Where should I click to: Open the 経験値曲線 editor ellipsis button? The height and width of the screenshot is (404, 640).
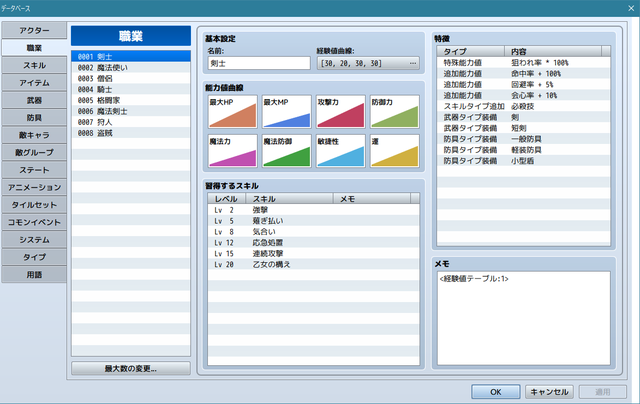click(x=413, y=63)
